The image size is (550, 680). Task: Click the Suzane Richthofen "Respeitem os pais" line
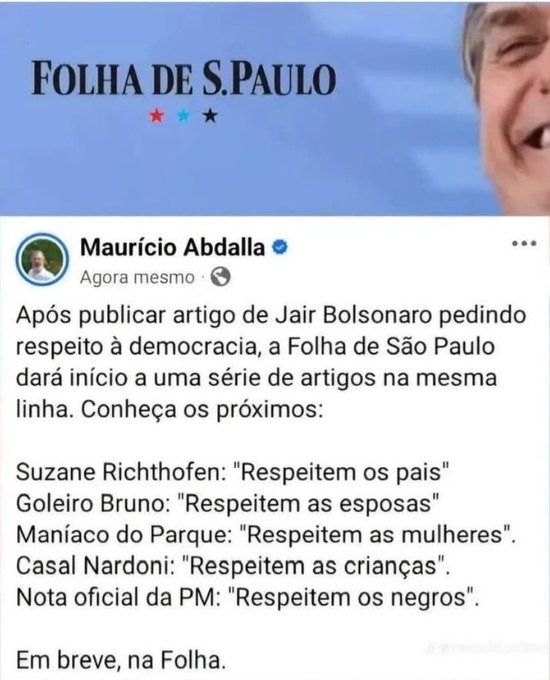click(x=232, y=472)
